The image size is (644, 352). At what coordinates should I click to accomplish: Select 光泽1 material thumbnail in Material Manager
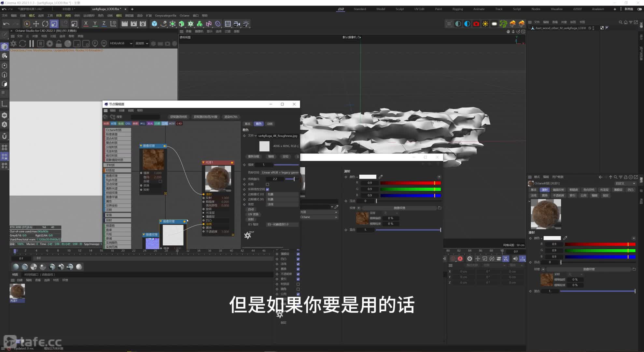(17, 291)
